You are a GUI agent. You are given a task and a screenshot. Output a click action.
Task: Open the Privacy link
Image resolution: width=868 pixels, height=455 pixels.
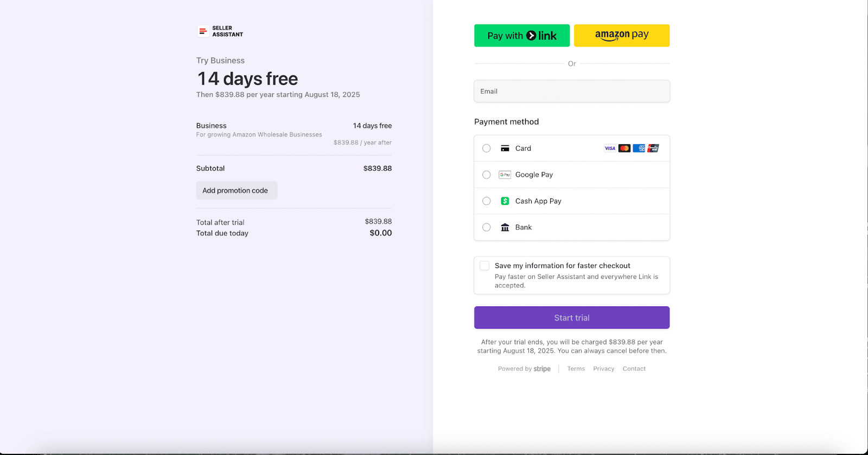pos(603,369)
